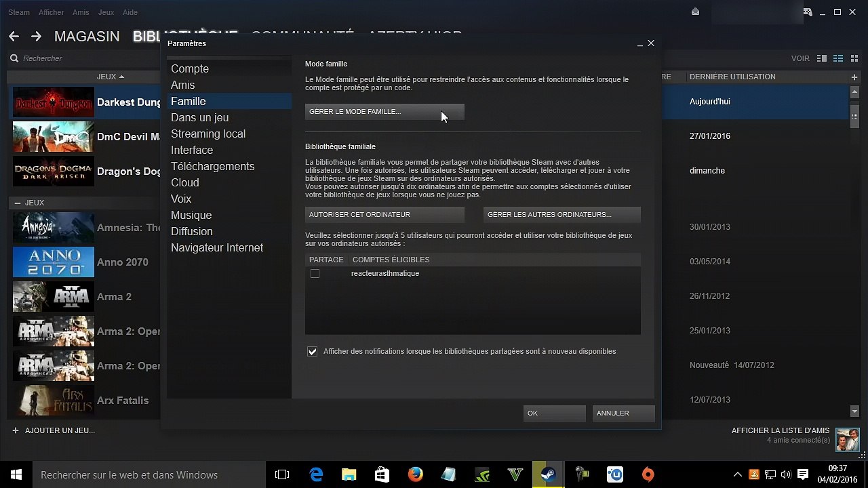This screenshot has height=488, width=868.
Task: Select the Compte settings category
Action: (229, 69)
